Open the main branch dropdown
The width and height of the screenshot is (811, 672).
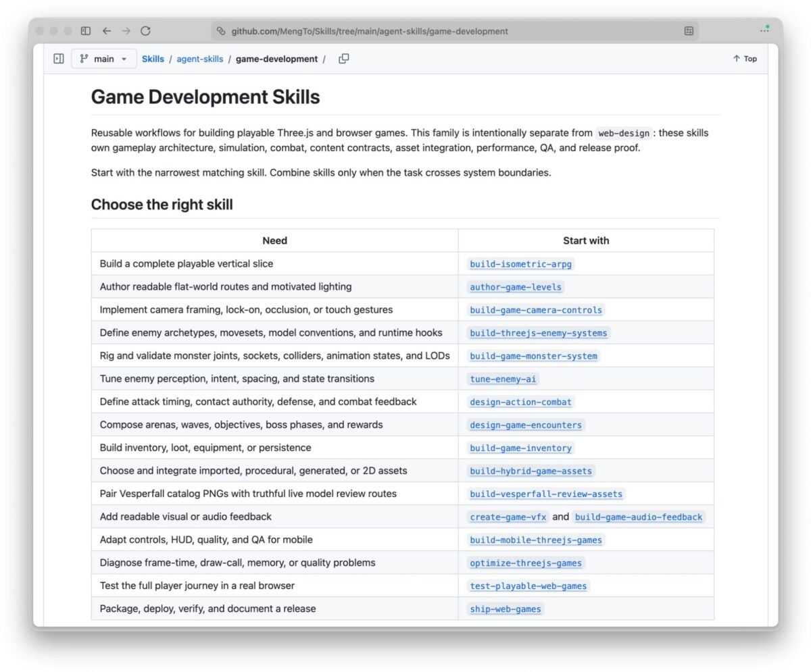104,59
